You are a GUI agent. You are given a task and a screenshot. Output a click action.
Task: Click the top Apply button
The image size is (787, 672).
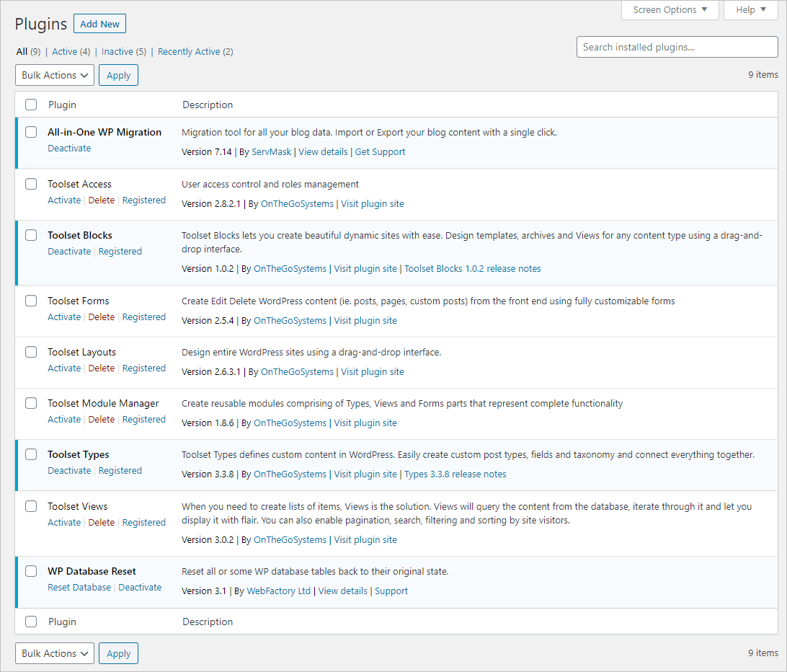coord(118,75)
